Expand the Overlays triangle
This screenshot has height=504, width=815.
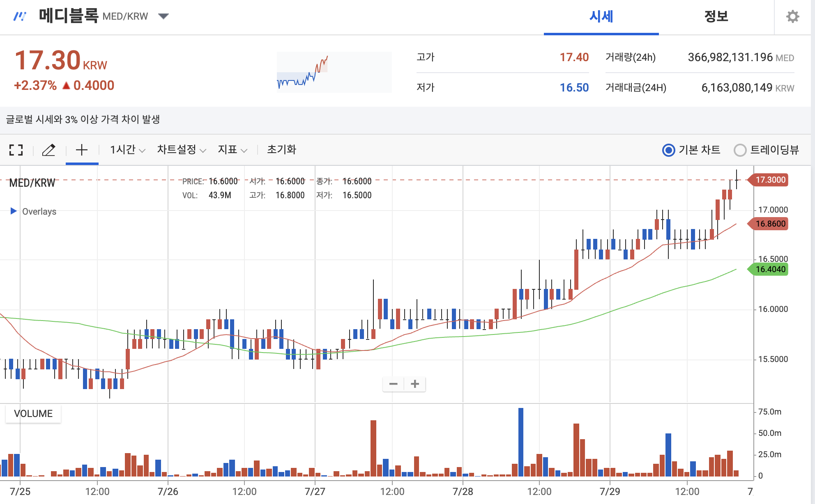pos(14,211)
